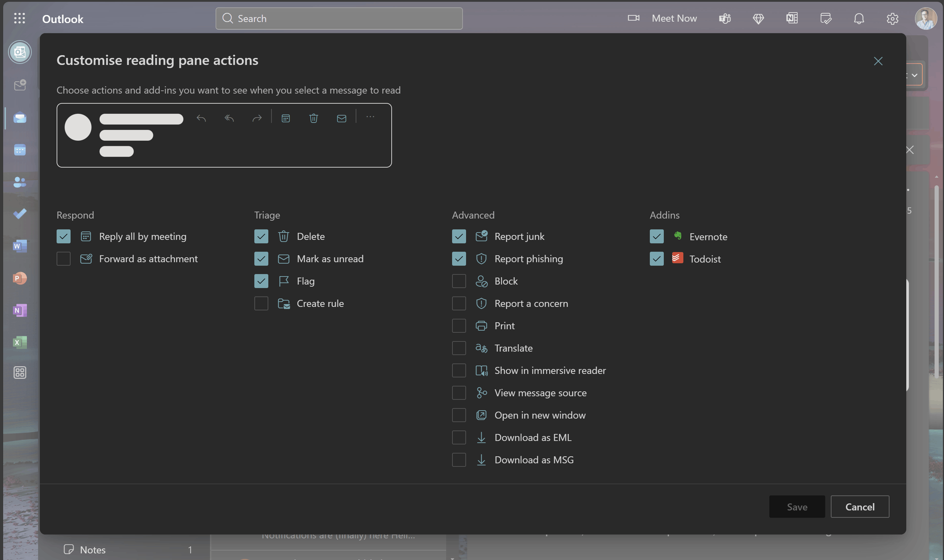Click inside the Search field
The width and height of the screenshot is (944, 560).
[x=338, y=18]
